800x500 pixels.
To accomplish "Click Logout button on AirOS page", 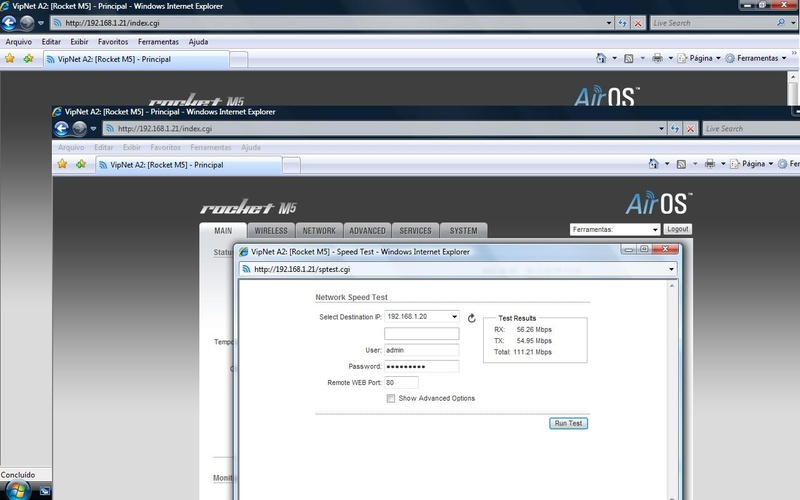I will tap(678, 229).
